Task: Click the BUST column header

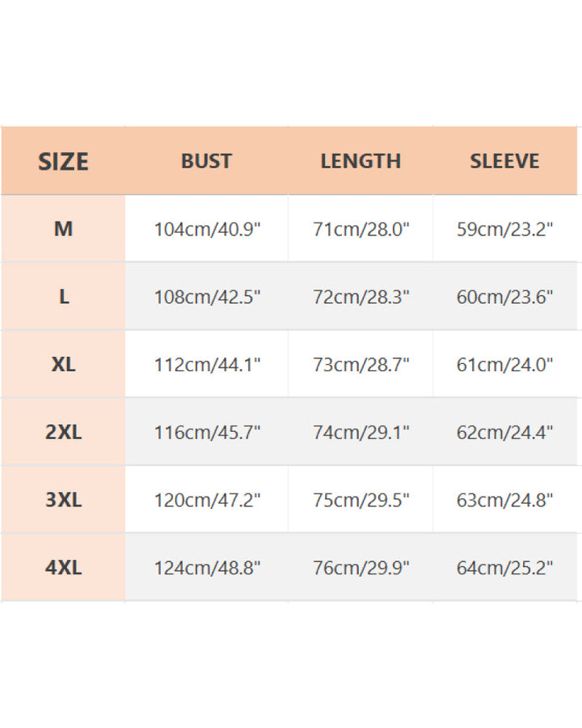Action: pos(206,161)
